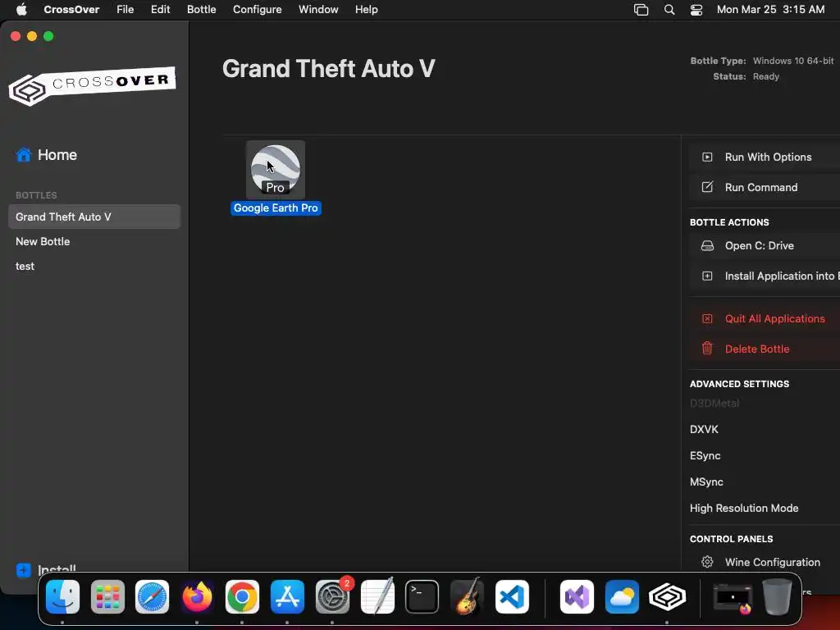
Task: Click the Wine Configuration gear icon
Action: pos(707,562)
